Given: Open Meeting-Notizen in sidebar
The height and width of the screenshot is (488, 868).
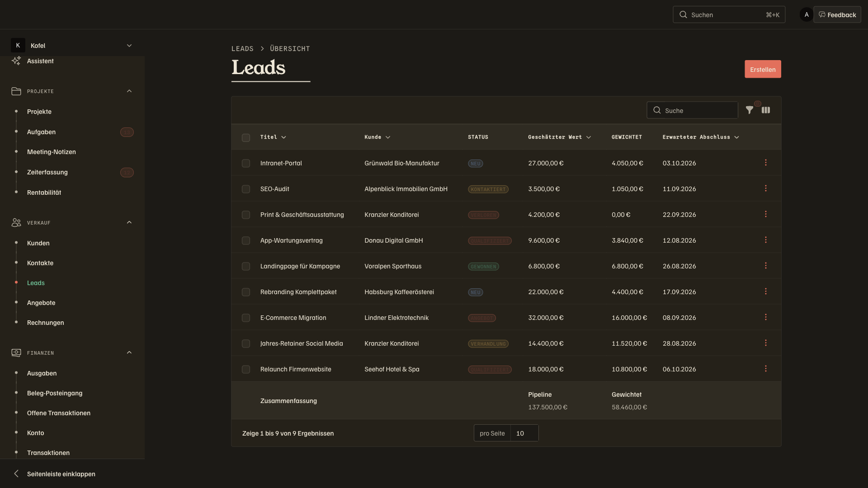Looking at the screenshot, I should coord(52,152).
